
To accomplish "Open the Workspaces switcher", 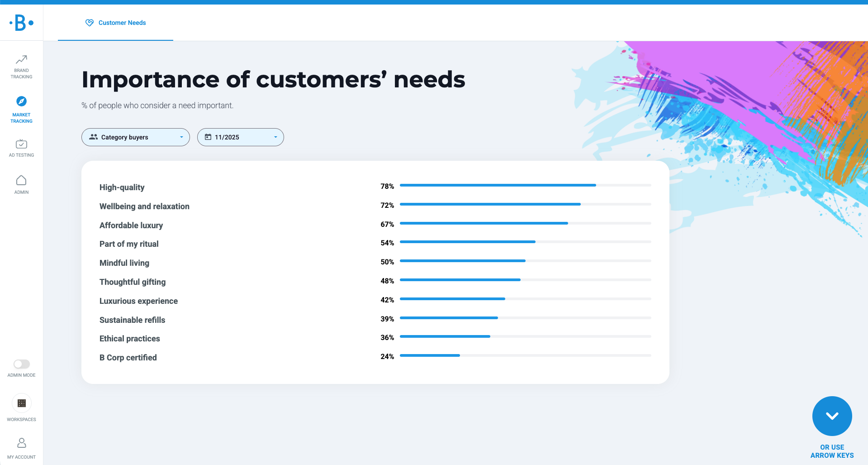I will tap(21, 403).
